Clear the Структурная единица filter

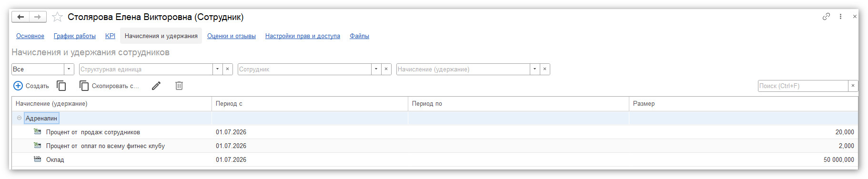tap(228, 70)
